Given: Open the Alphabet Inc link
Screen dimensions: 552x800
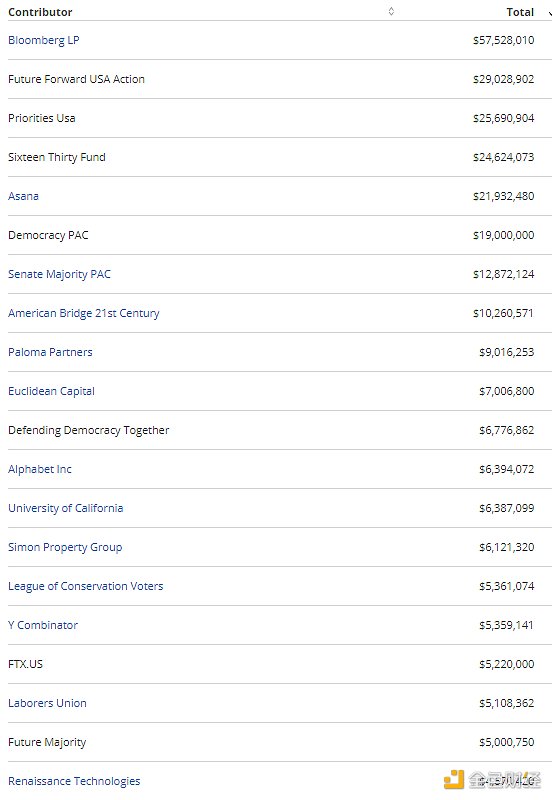Looking at the screenshot, I should [40, 469].
